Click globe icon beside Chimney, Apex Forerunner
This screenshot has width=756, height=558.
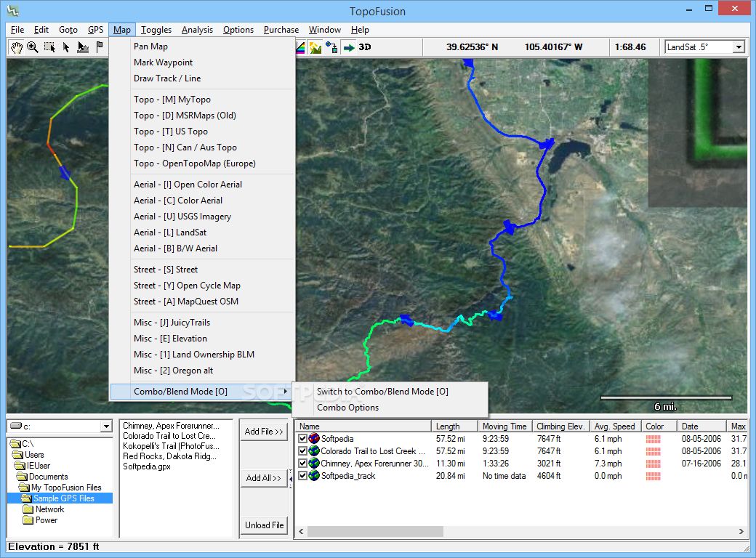tap(314, 463)
